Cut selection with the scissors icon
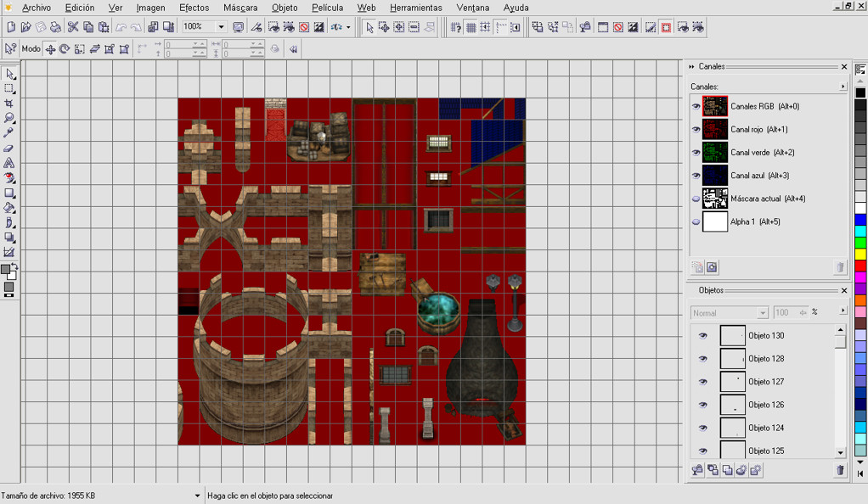Image resolution: width=868 pixels, height=504 pixels. click(x=72, y=26)
